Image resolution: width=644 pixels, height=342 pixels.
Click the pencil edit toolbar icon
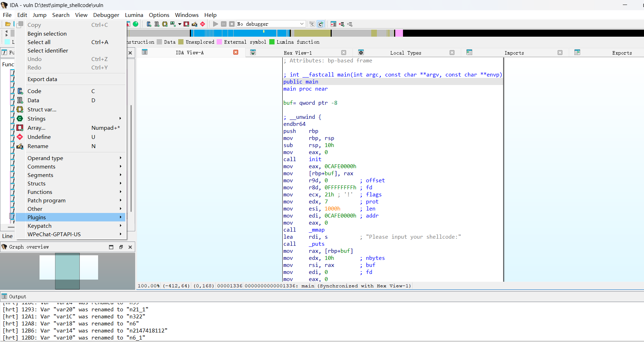point(194,24)
